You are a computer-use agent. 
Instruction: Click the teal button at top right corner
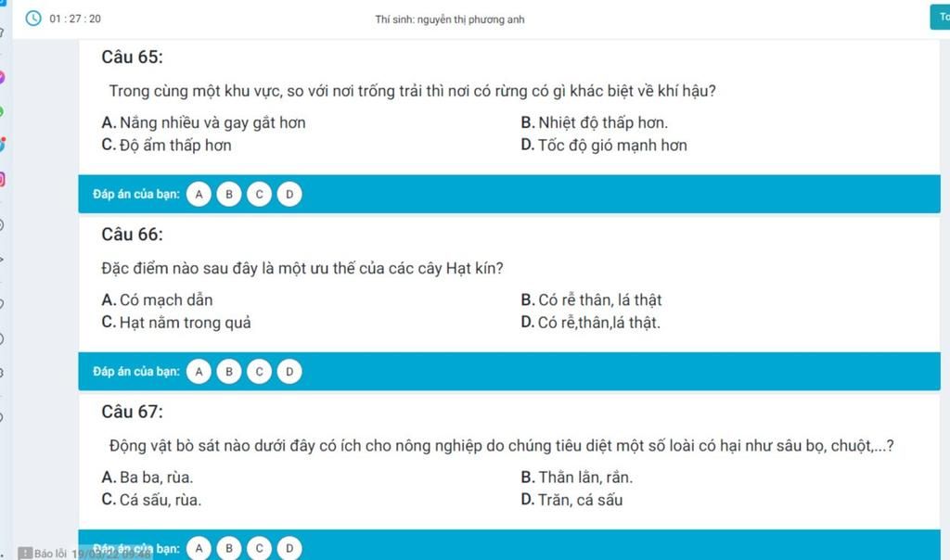click(940, 17)
